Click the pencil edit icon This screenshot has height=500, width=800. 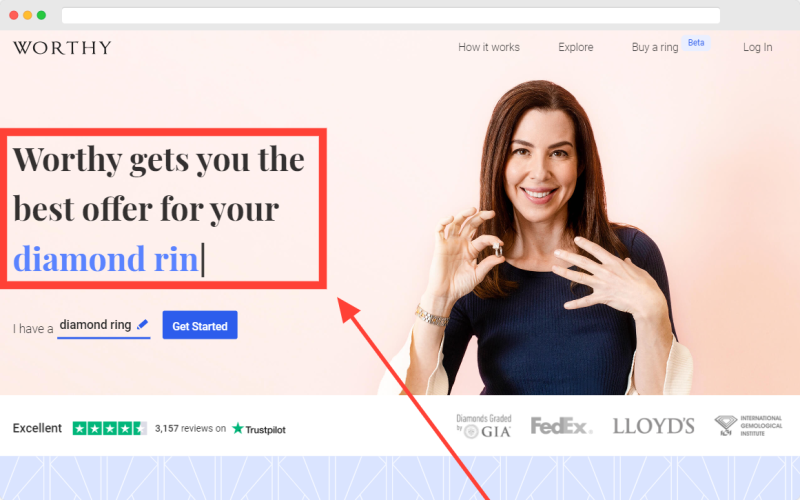pos(142,324)
